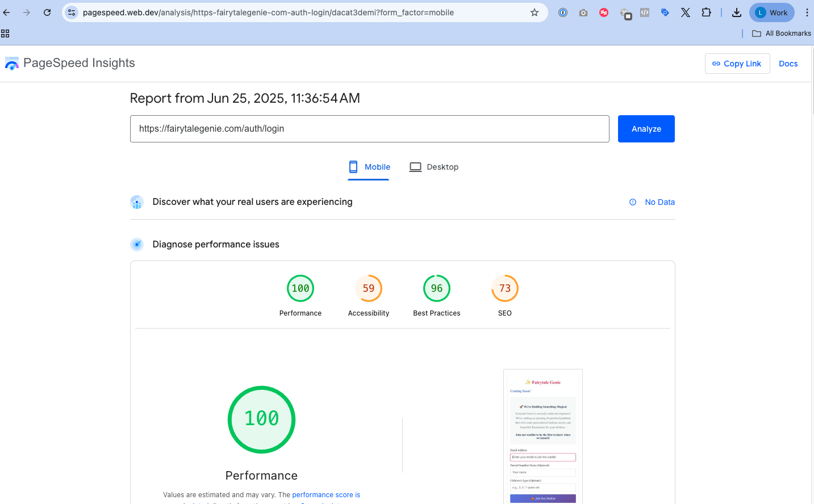The width and height of the screenshot is (814, 504).
Task: Click the grey puzzle-badge extension icon
Action: point(625,14)
